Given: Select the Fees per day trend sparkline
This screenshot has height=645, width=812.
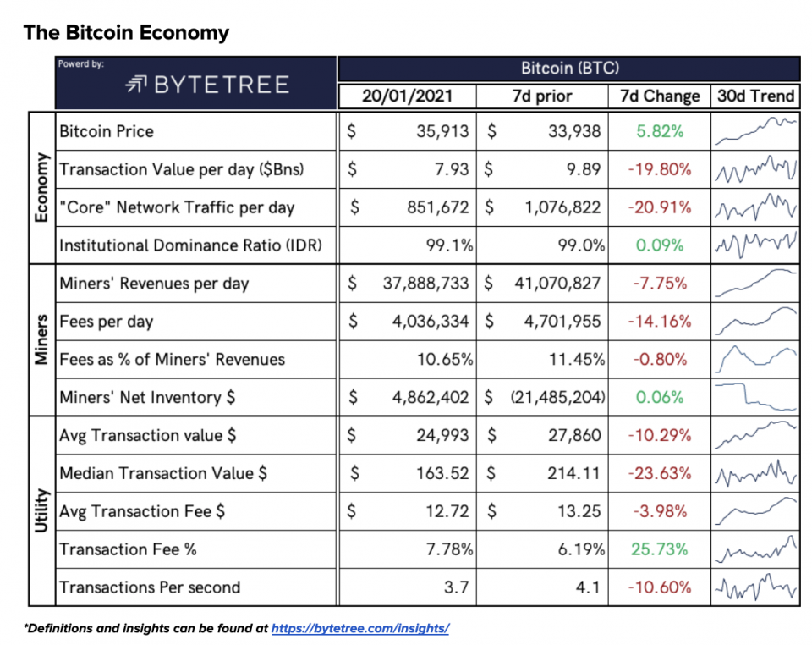Looking at the screenshot, I should [754, 322].
